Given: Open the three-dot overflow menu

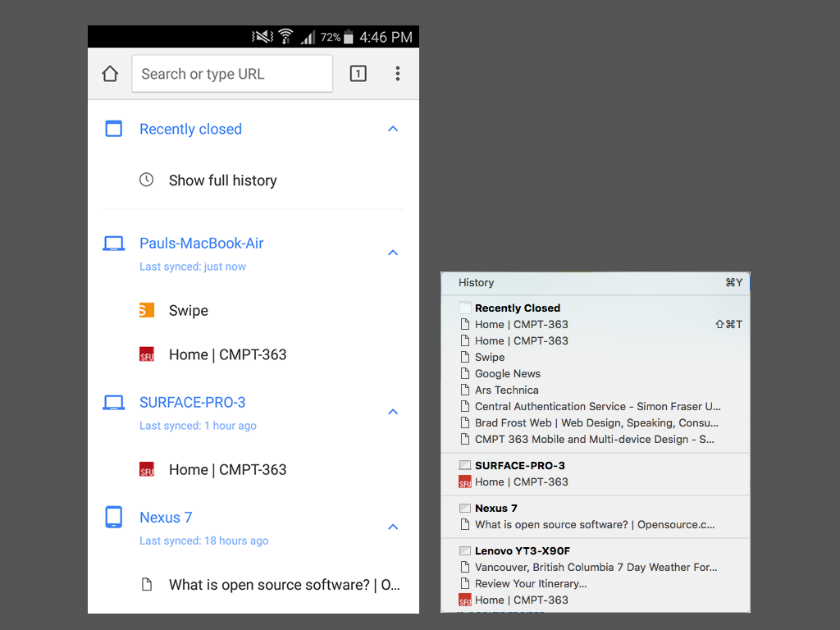Looking at the screenshot, I should (398, 73).
